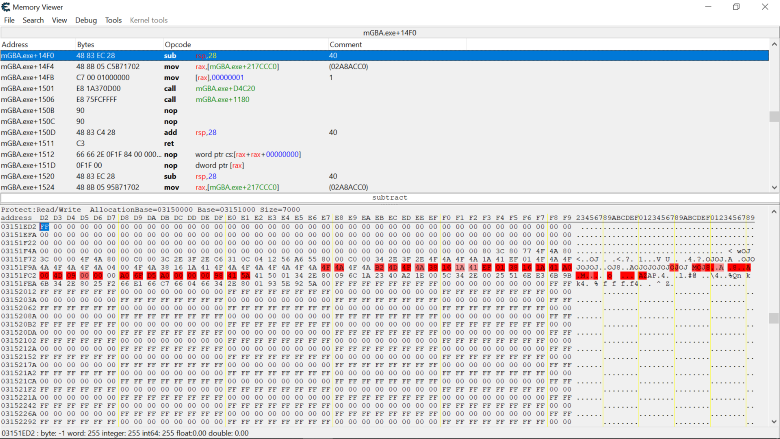Open the File menu

[x=9, y=20]
